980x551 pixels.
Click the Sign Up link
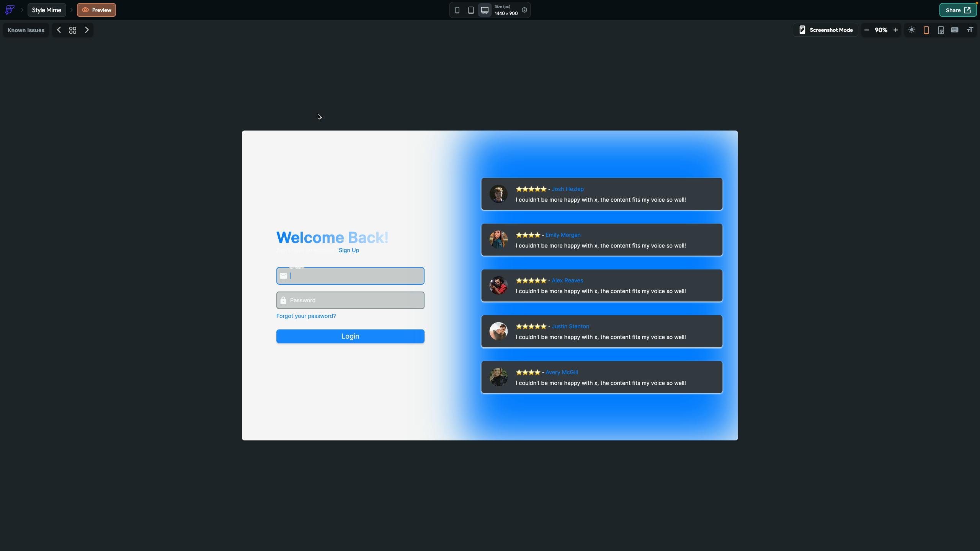click(349, 250)
